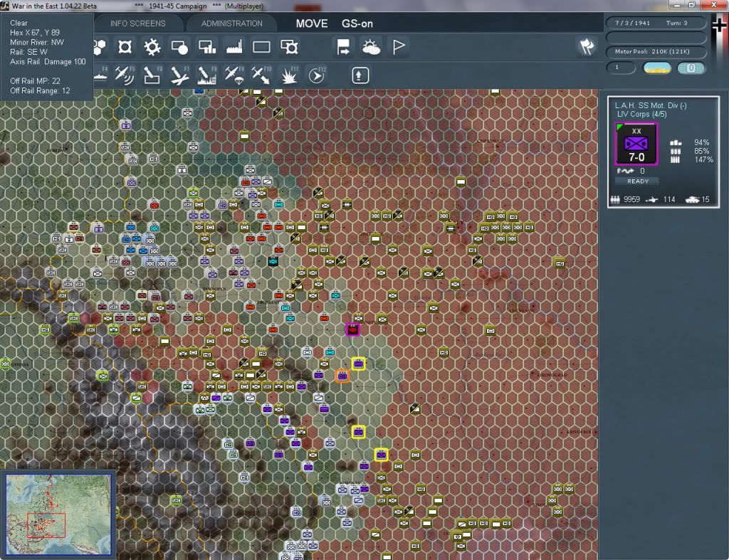Click the LIV Corps (4/5) link

pos(641,115)
